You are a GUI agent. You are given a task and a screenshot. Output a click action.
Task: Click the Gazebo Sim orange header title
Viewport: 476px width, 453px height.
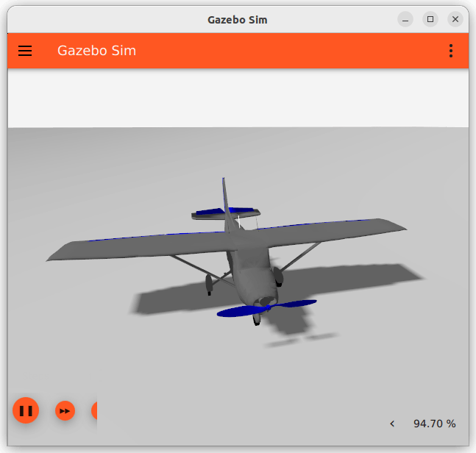coord(96,51)
